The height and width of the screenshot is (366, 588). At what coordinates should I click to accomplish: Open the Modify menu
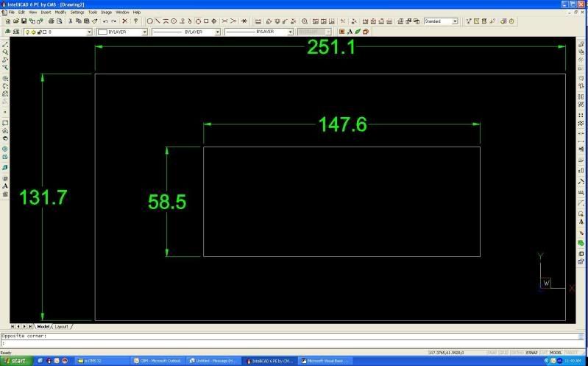click(x=60, y=13)
